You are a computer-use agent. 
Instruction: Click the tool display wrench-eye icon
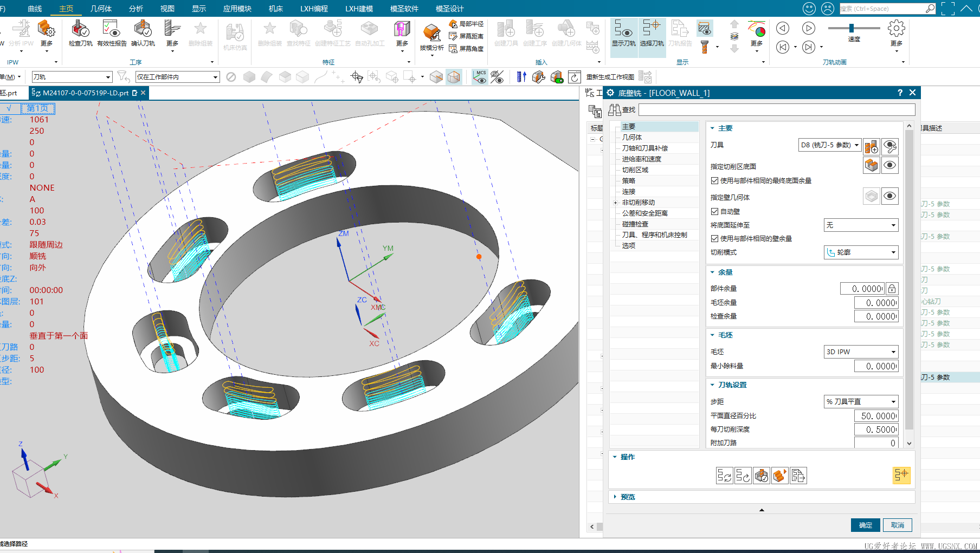[889, 146]
